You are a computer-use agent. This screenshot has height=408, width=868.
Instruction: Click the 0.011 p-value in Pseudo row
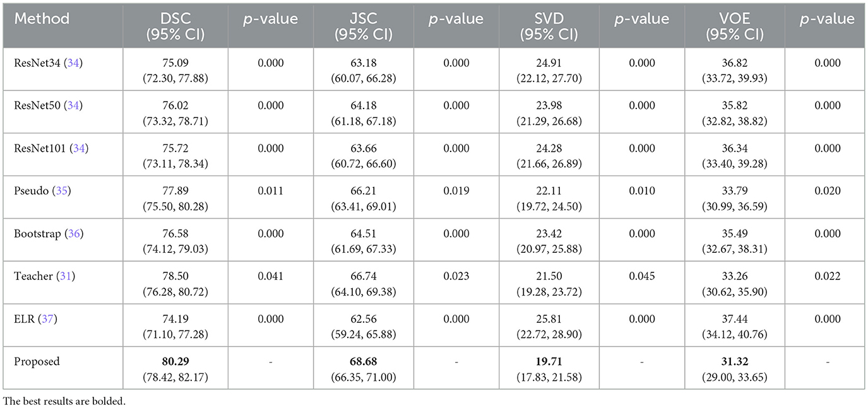[270, 191]
